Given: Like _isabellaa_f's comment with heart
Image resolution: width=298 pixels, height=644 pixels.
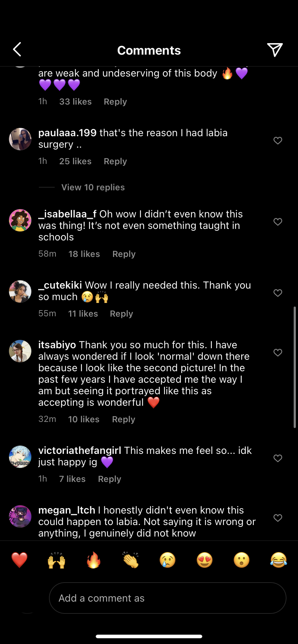Looking at the screenshot, I should pyautogui.click(x=278, y=222).
